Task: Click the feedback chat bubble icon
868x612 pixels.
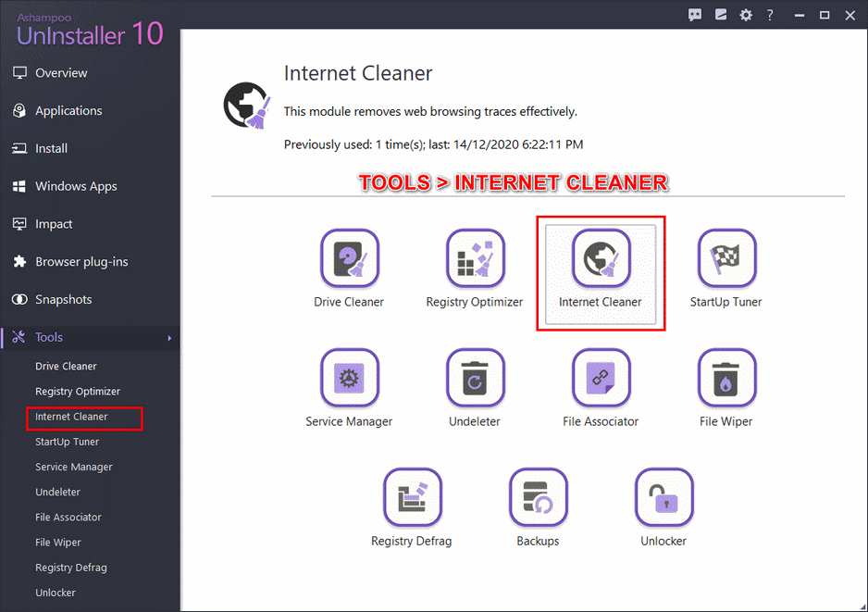Action: pyautogui.click(x=695, y=15)
